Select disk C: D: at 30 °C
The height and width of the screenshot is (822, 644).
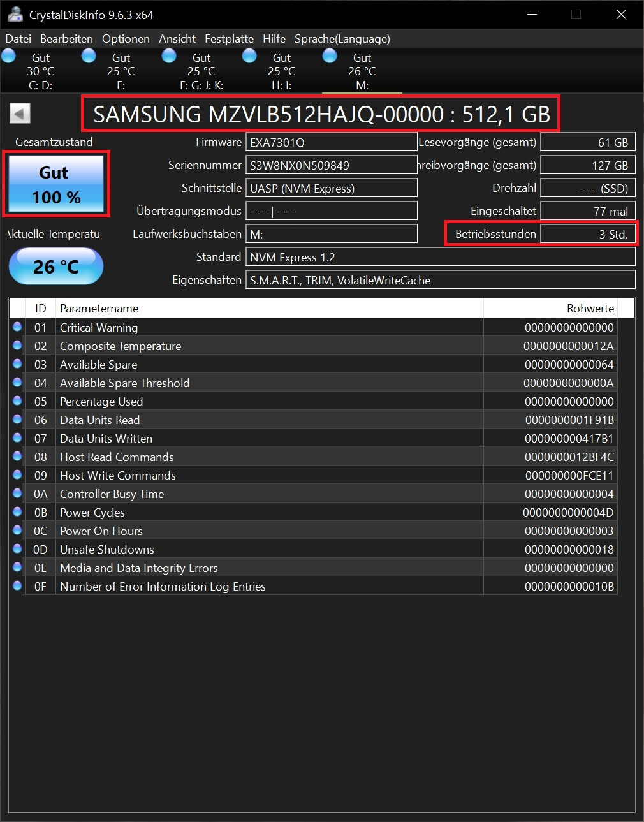tap(41, 71)
